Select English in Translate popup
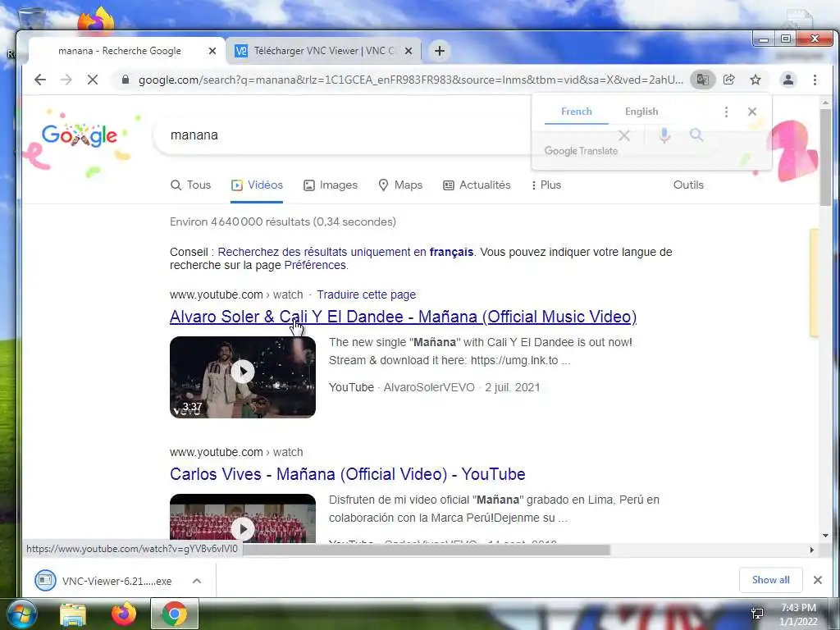Screen dimensions: 840x630 tap(641, 112)
